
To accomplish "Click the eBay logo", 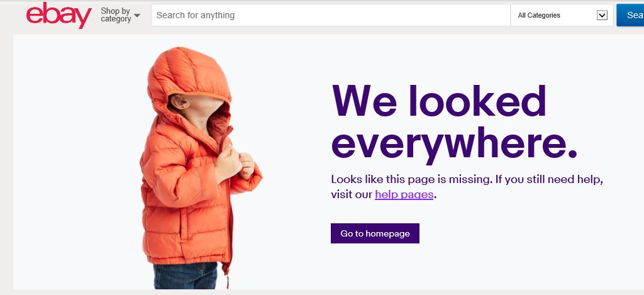I will tap(58, 15).
